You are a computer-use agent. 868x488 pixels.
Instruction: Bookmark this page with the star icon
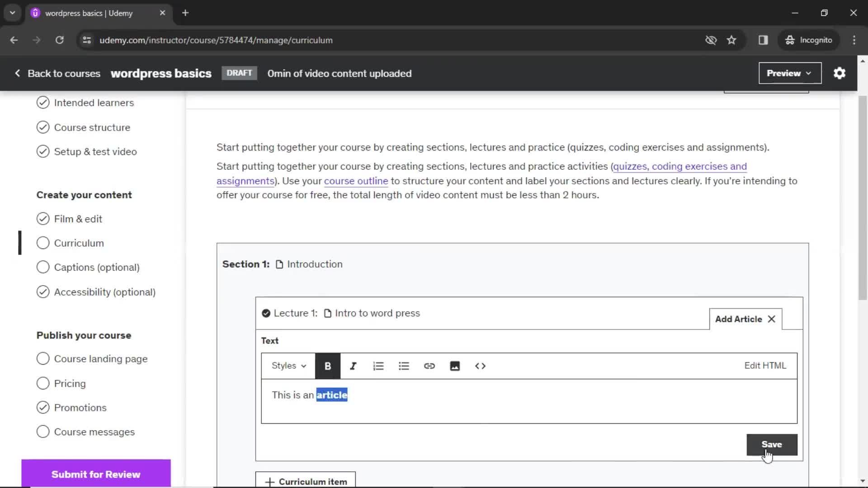pos(731,40)
